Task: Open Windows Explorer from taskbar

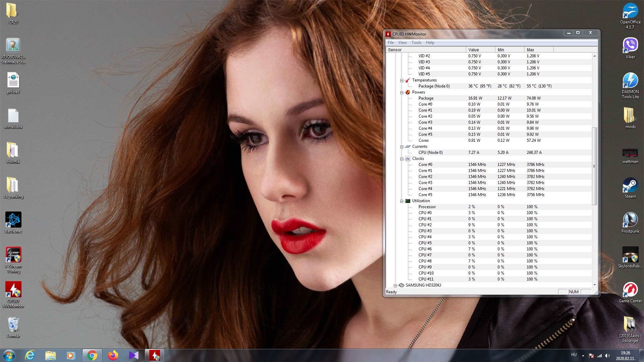Action: 50,355
